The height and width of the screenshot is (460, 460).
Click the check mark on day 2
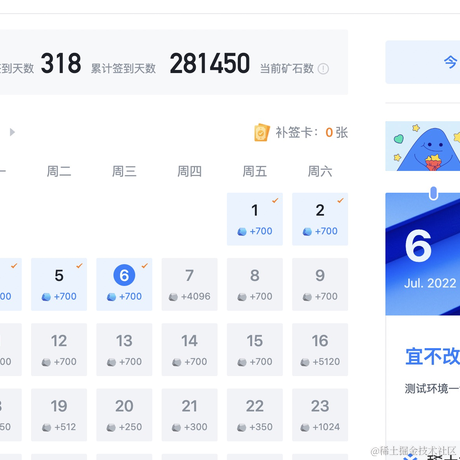pos(340,200)
